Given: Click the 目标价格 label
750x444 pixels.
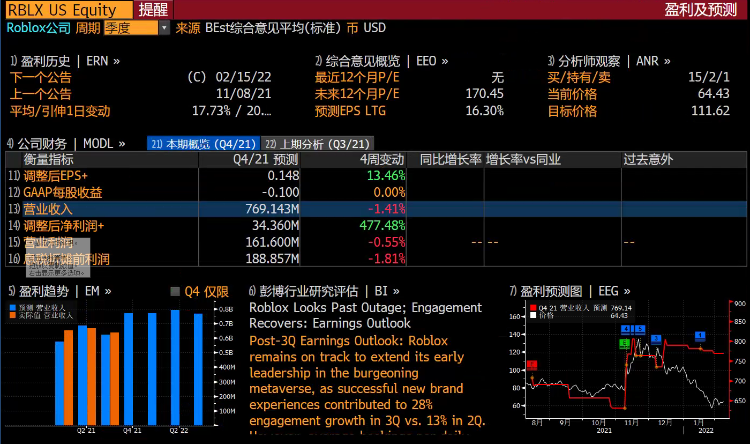Looking at the screenshot, I should (572, 111).
